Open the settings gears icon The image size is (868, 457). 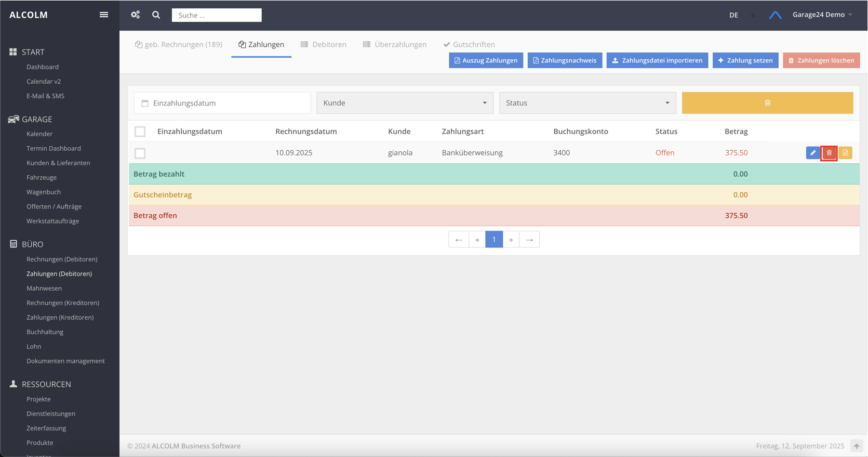[x=136, y=15]
